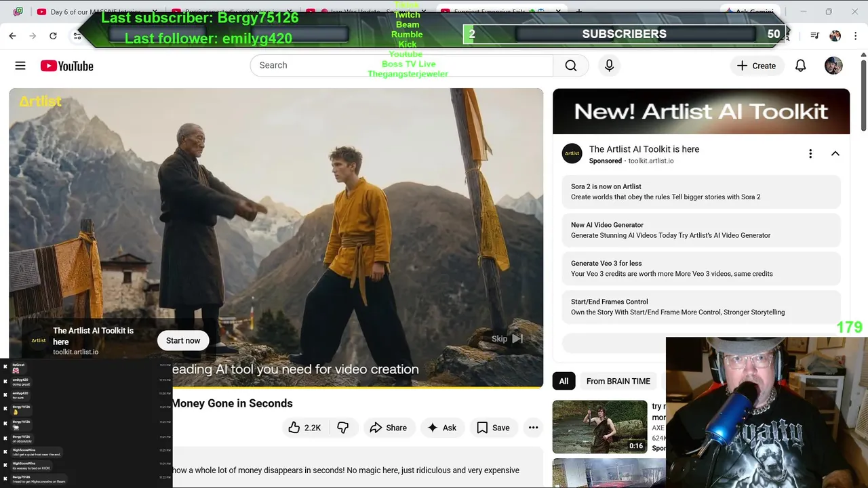Open the toolkit.artlist.io link on the video ad
This screenshot has height=488, width=868.
(76, 352)
